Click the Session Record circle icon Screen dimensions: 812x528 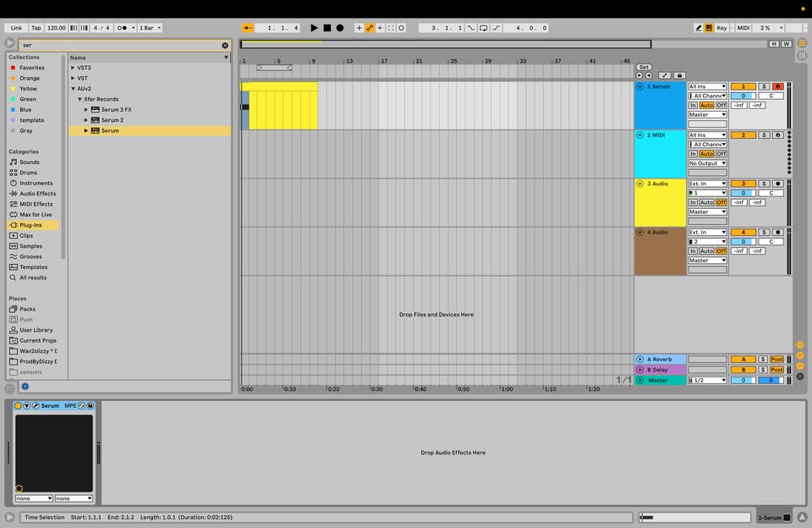click(401, 28)
